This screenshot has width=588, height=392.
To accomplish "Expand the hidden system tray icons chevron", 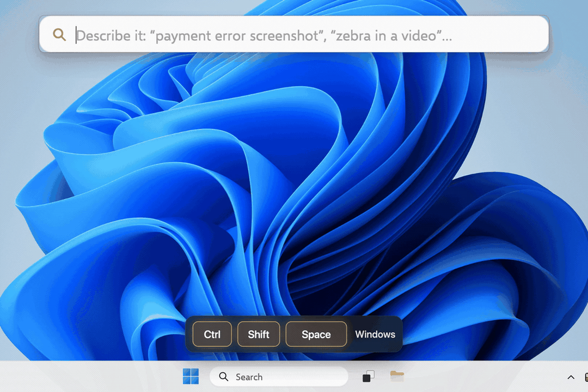I will click(571, 377).
